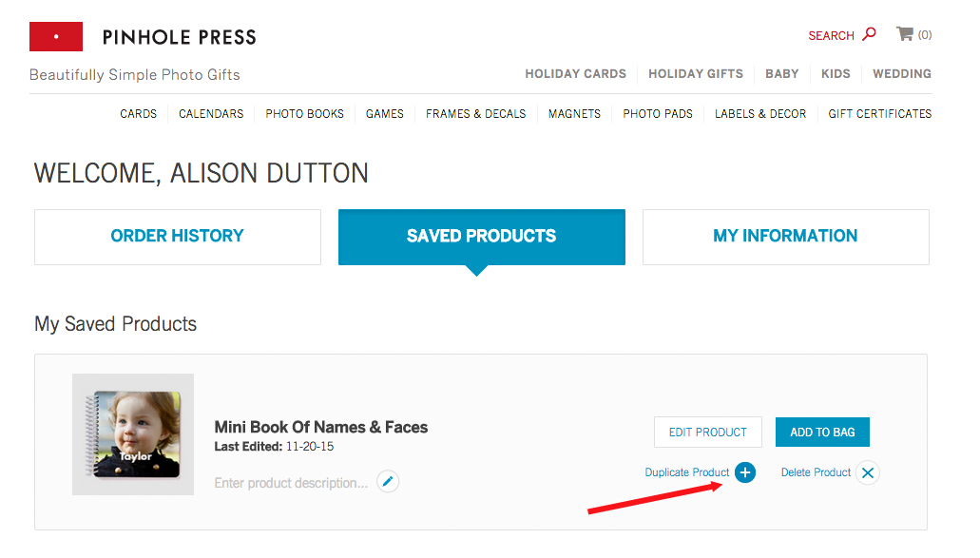The height and width of the screenshot is (558, 980).
Task: Click the Frames & Decals menu item
Action: tap(475, 114)
